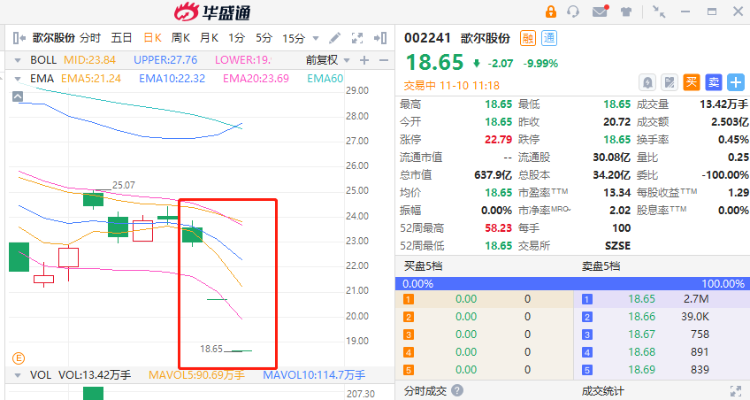Click the 涨停 value 22.79
This screenshot has height=400, width=750.
(x=498, y=140)
